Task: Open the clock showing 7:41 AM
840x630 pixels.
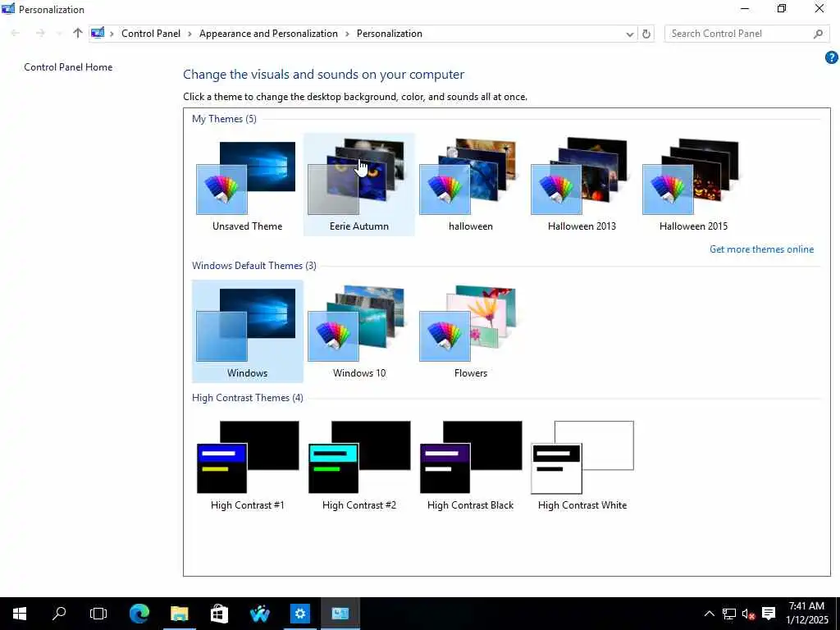Action: (807, 614)
